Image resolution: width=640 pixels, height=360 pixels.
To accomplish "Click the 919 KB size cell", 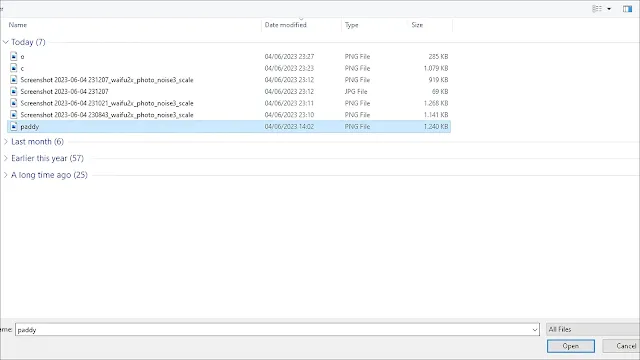I will tap(438, 80).
